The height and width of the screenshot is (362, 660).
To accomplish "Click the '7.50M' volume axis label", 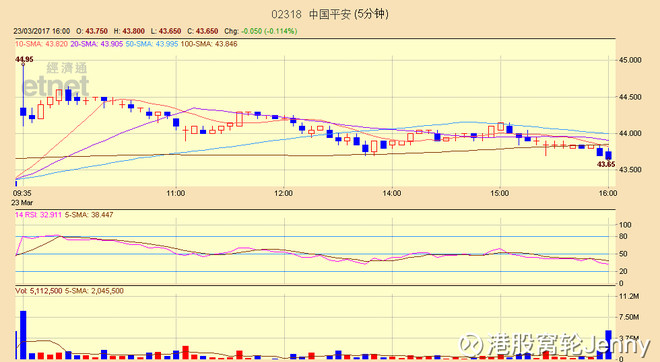I will 629,317.
